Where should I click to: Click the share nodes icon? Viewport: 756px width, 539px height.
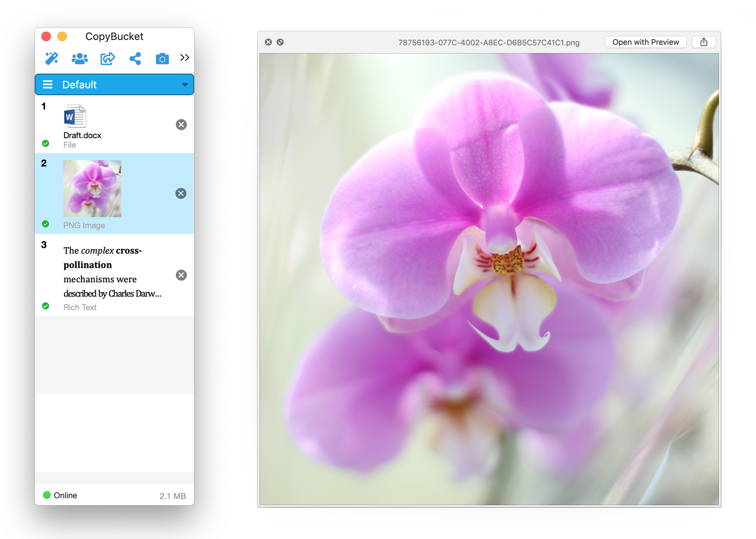(x=135, y=58)
